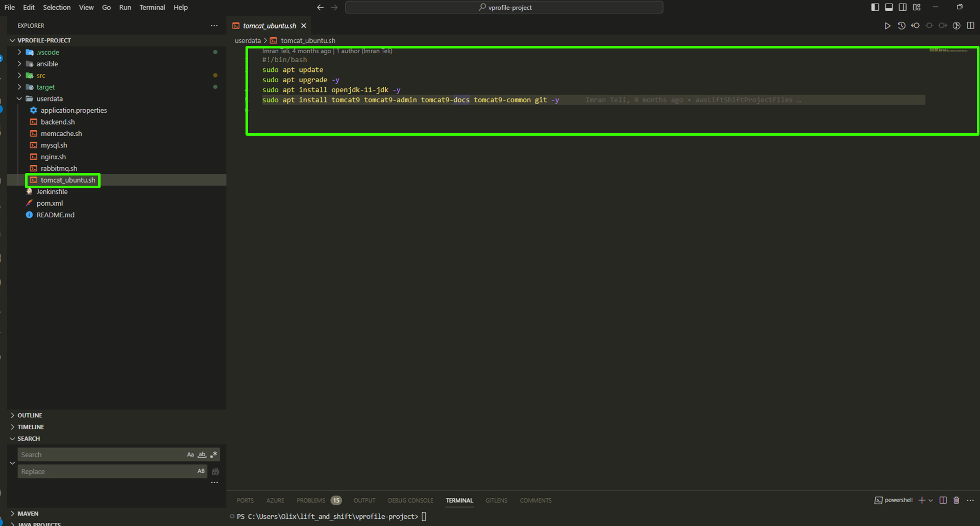Expand the src folder
Image resolution: width=980 pixels, height=526 pixels.
tap(19, 76)
